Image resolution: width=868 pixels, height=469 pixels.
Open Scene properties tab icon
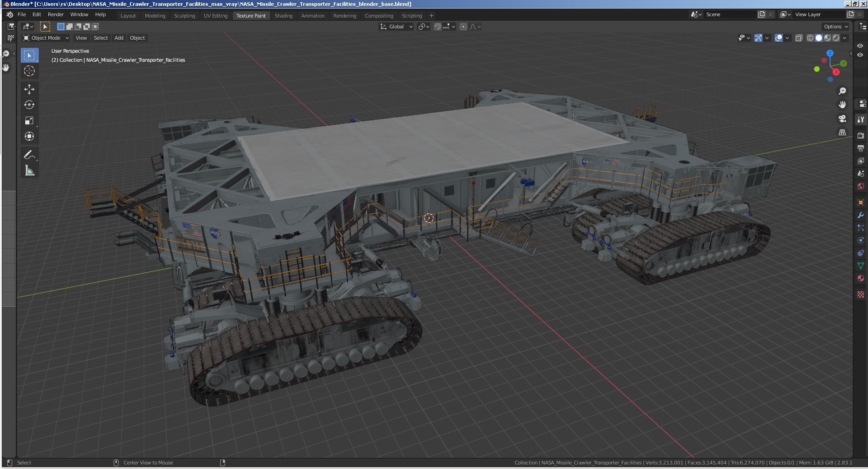click(861, 173)
